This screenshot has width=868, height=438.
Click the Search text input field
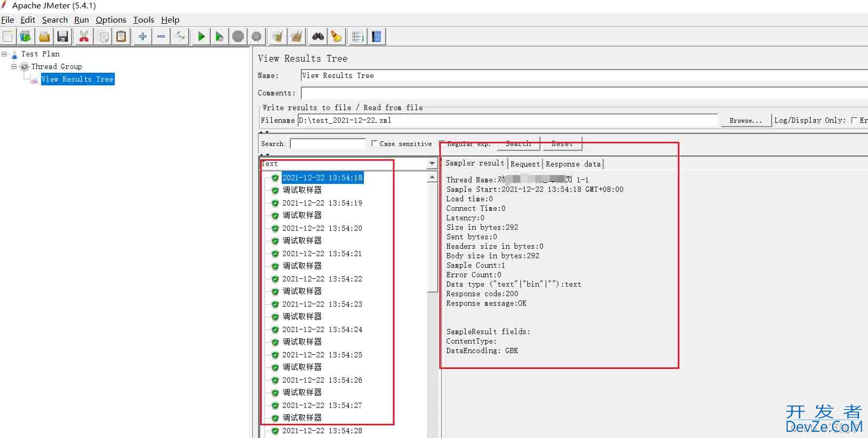pos(328,143)
